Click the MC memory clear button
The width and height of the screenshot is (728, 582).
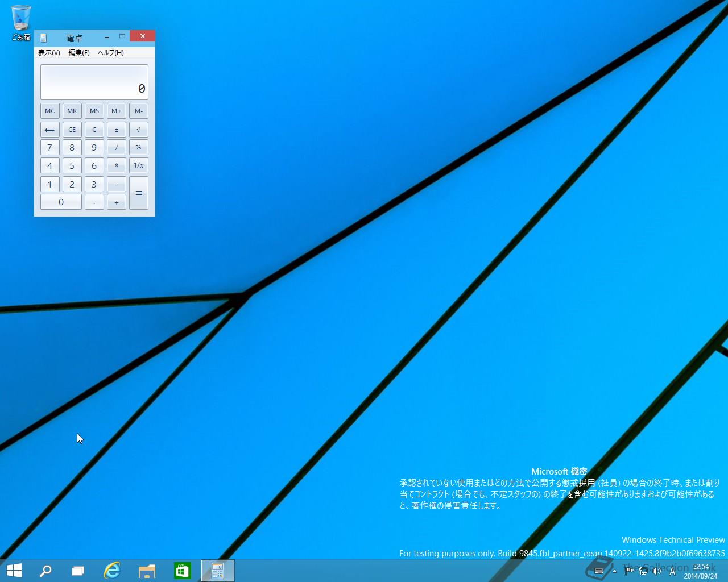[x=50, y=111]
